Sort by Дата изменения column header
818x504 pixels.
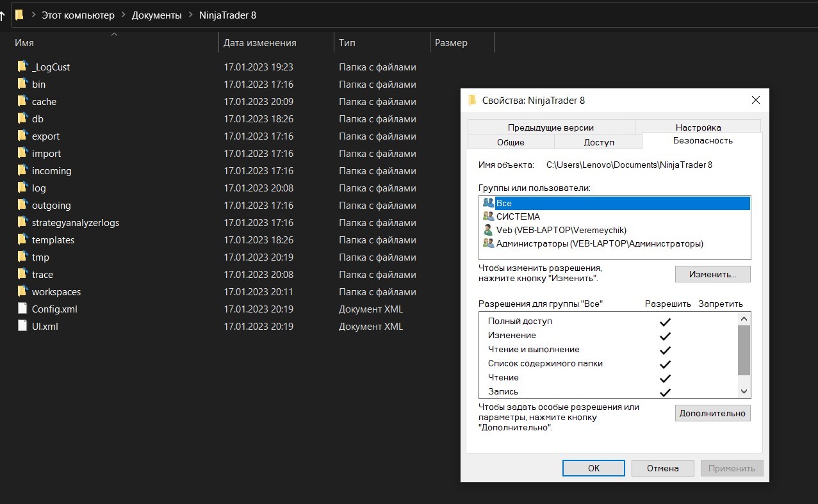(259, 43)
